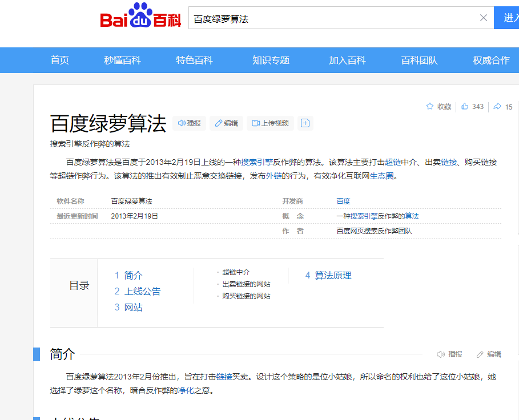
Task: Open the 链接 link after 出卖
Action: (449, 162)
